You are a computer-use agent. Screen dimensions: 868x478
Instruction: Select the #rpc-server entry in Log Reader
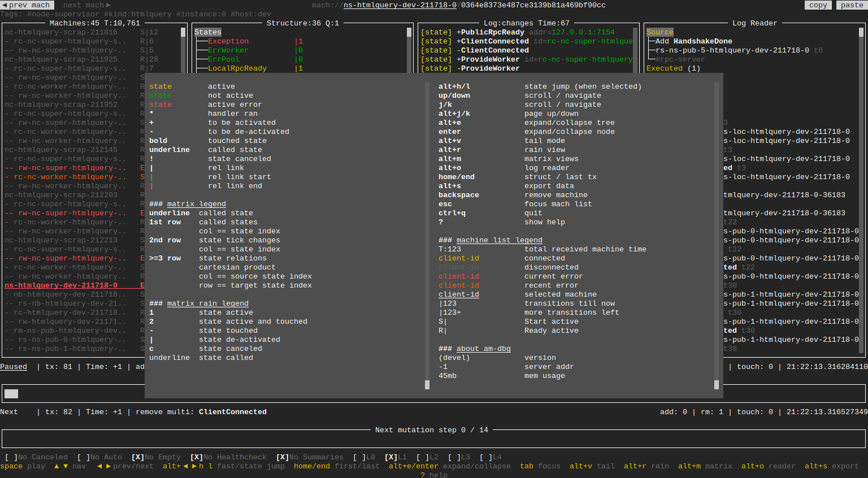point(680,59)
